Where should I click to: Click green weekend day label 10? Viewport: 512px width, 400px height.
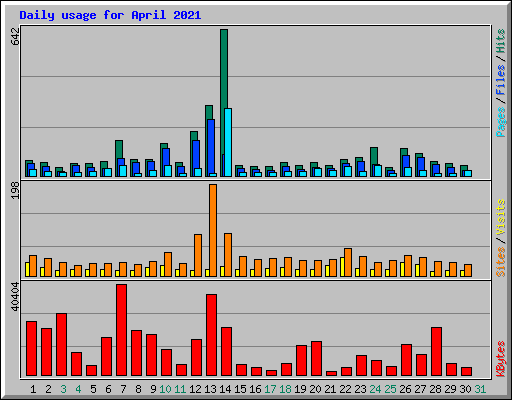point(165,389)
